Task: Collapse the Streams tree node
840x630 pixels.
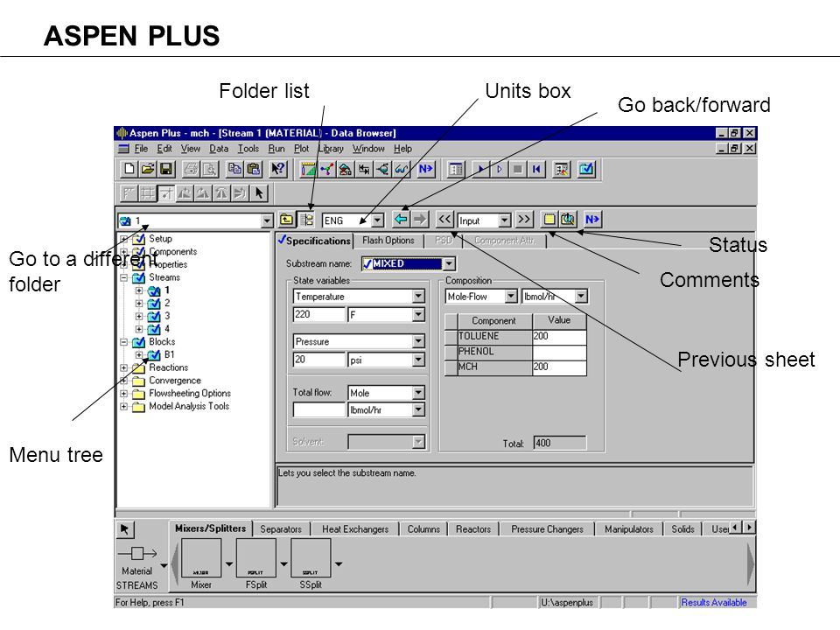Action: click(123, 277)
